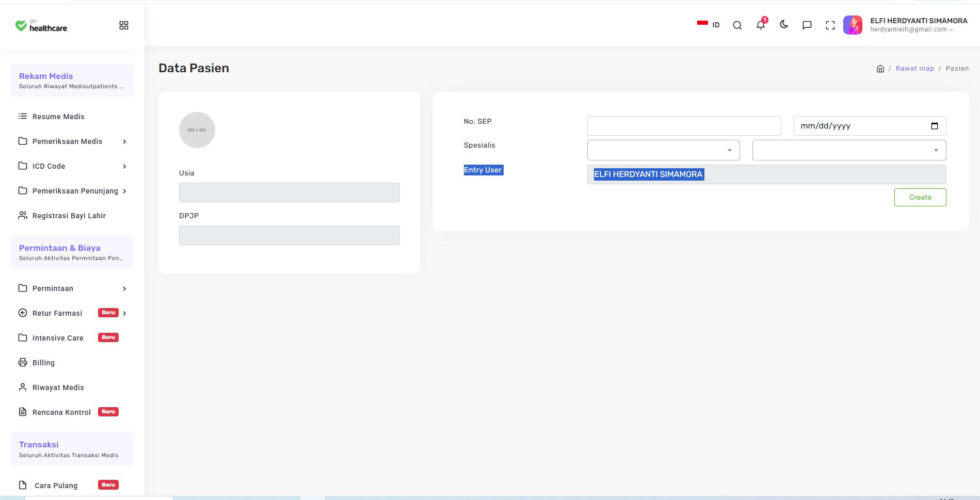Open the account dropdown by email address
980x500 pixels.
coord(911,30)
